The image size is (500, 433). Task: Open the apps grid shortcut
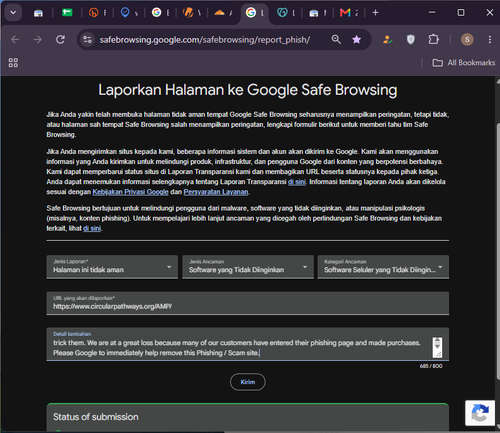(x=13, y=63)
